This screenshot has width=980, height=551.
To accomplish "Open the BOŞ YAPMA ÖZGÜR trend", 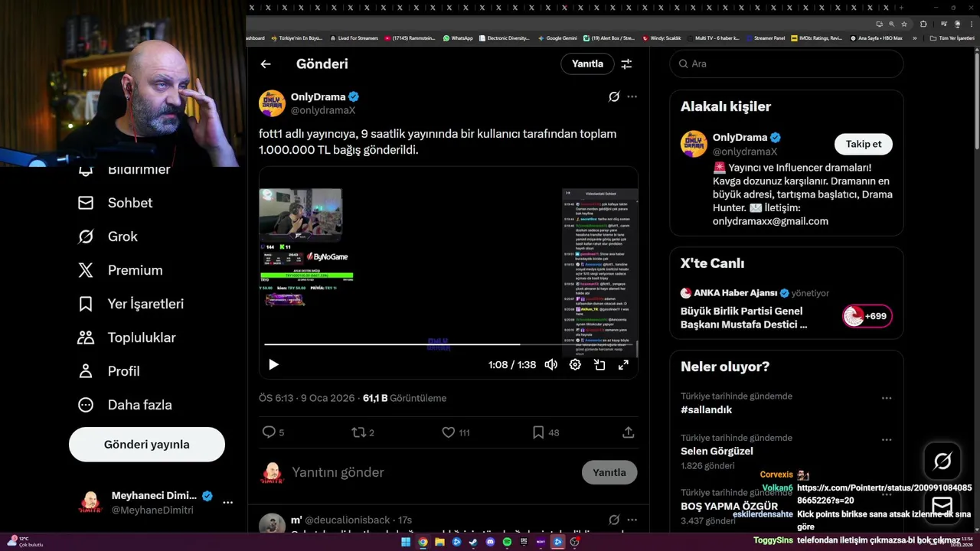I will (729, 506).
